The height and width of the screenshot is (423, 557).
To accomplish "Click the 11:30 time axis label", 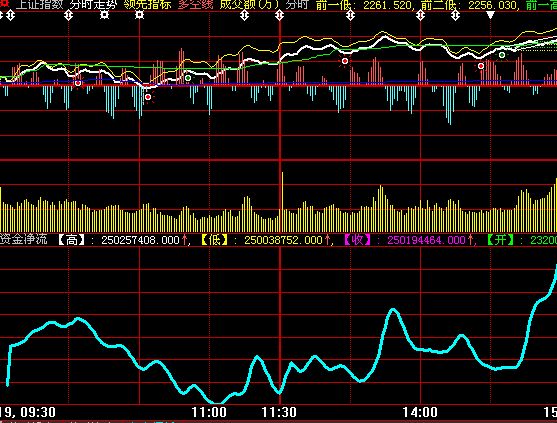I will (x=279, y=412).
